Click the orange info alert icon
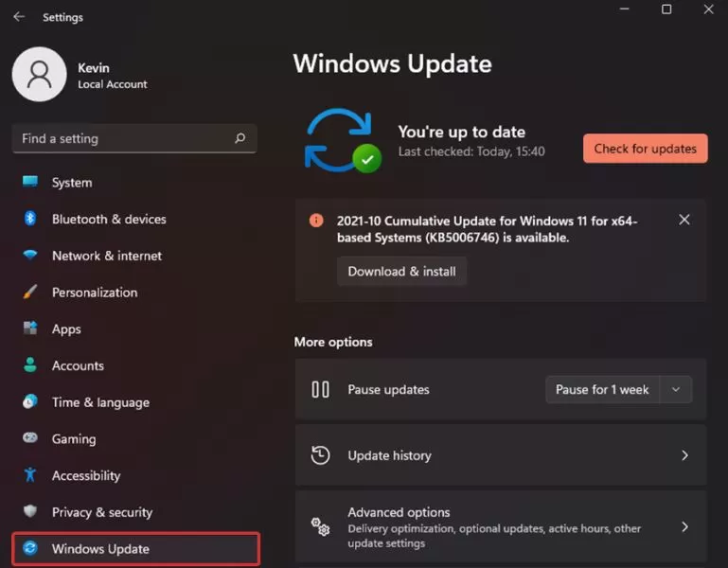This screenshot has height=568, width=728. [x=316, y=221]
